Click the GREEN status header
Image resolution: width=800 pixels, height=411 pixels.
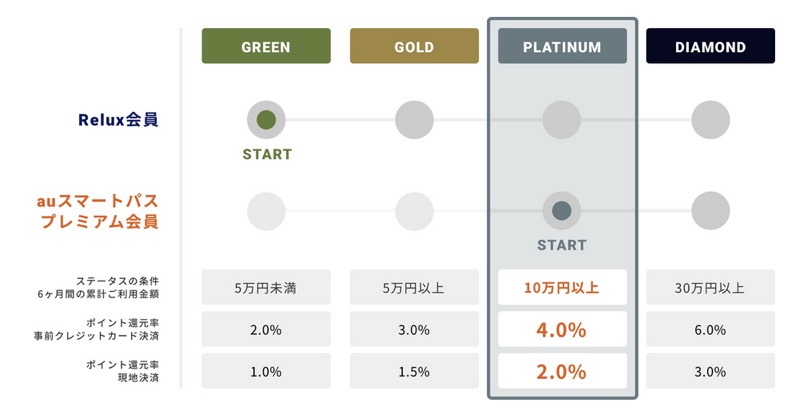(x=266, y=46)
